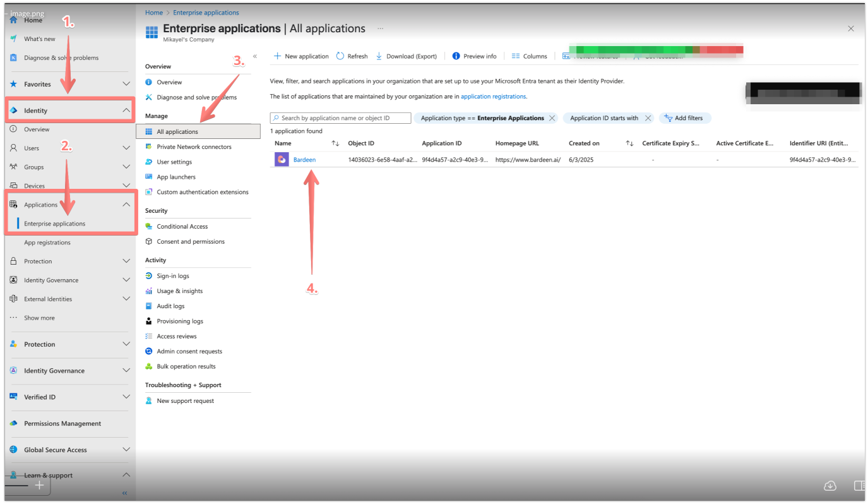Expand the Users chevron
Screen dimensions: 868x504
[126, 148]
